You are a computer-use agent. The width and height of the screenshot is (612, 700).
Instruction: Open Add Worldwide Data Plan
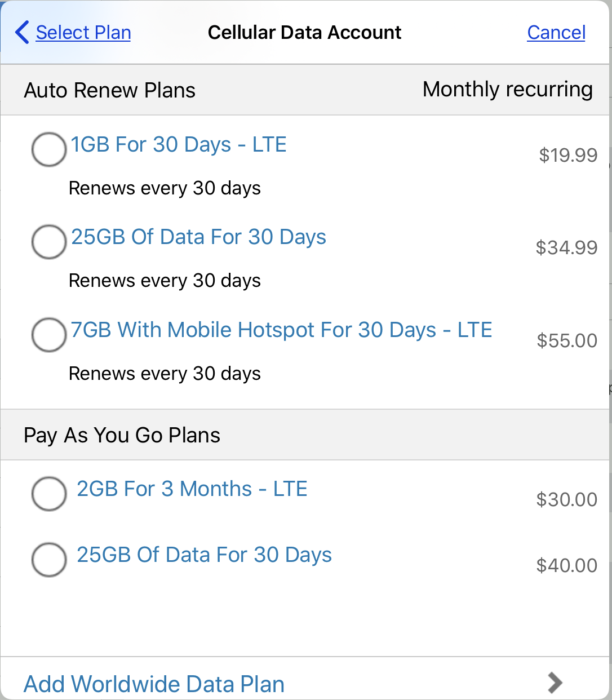[154, 684]
